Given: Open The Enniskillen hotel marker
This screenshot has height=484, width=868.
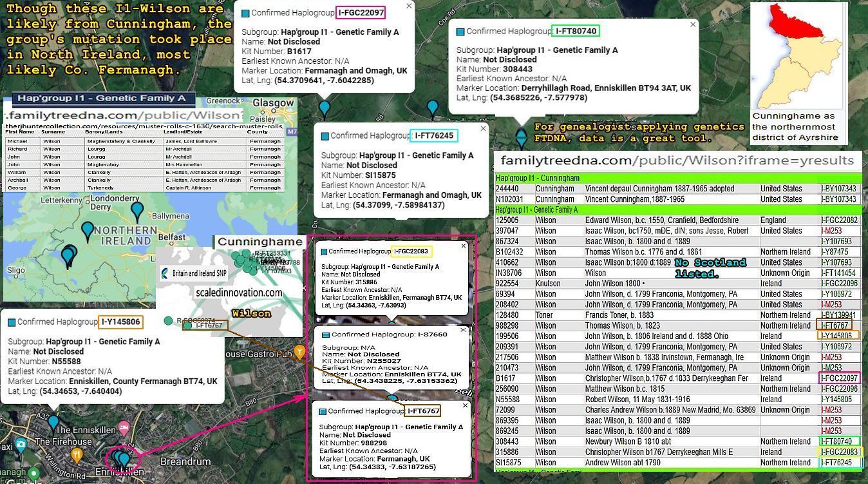Looking at the screenshot, I should (124, 428).
